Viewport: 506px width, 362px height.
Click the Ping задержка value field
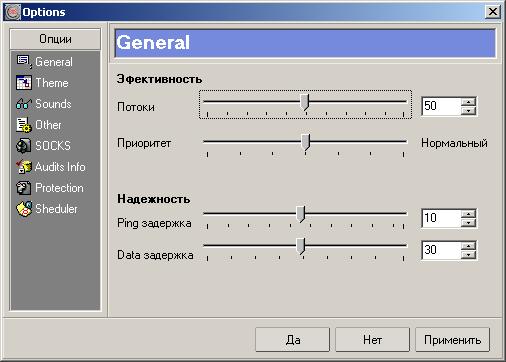[x=441, y=218]
